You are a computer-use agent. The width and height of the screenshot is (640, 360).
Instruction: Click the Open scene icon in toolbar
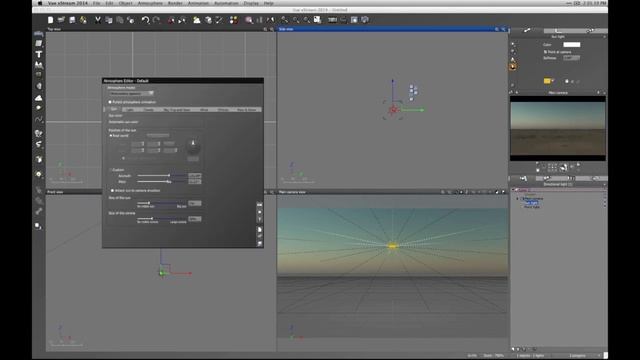click(61, 20)
